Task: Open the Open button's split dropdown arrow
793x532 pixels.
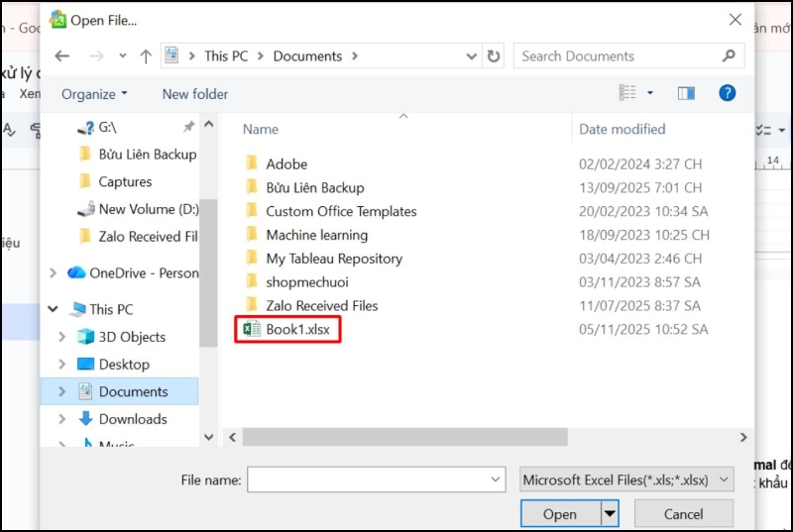Action: click(x=610, y=514)
